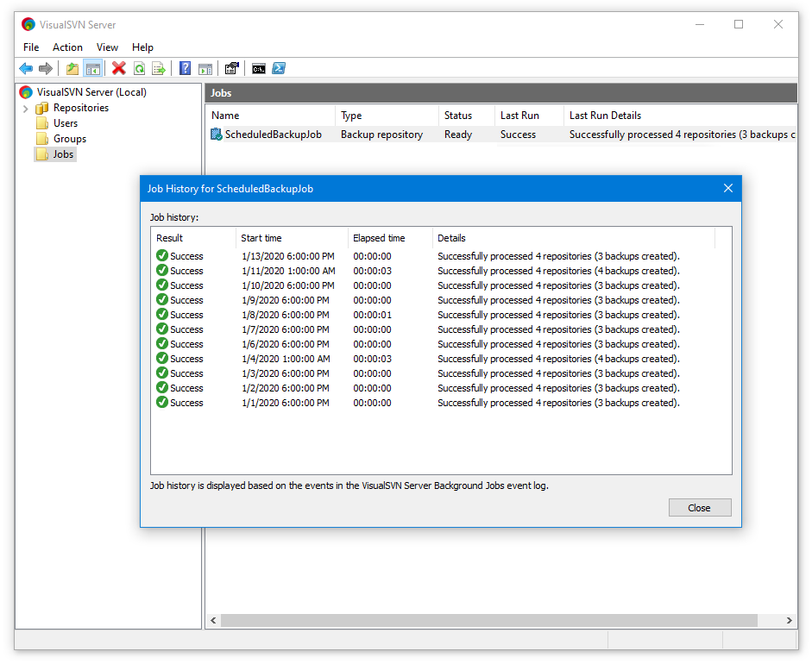
Task: Launch the PowerShell toolbar icon
Action: pos(279,69)
